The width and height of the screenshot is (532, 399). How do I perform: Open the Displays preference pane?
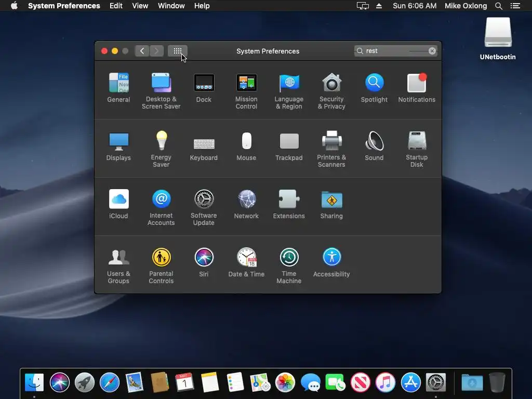(118, 146)
